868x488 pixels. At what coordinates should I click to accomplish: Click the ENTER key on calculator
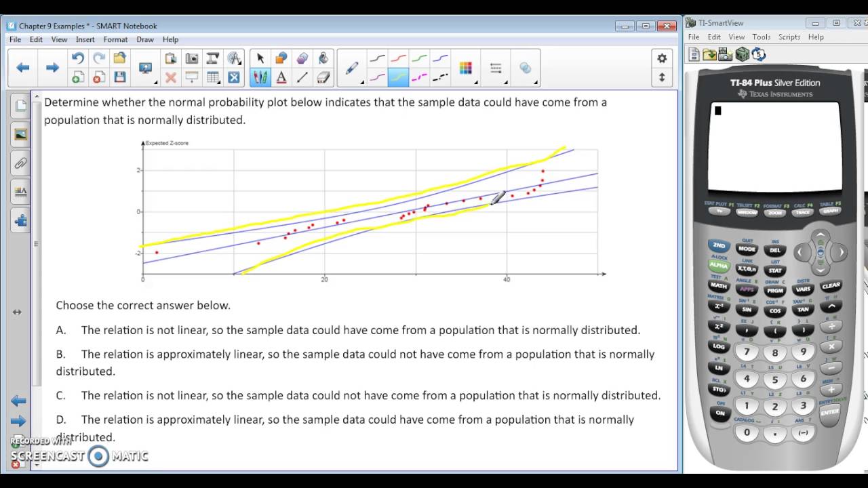click(830, 411)
